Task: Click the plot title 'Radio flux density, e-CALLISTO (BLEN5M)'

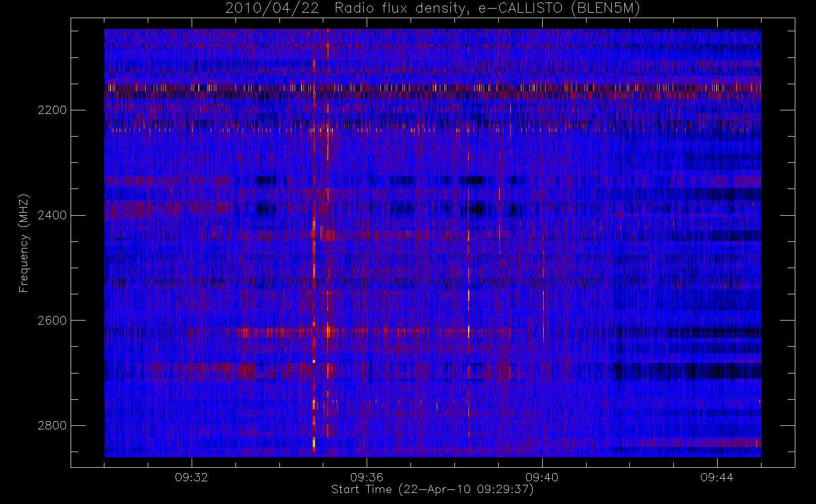Action: tap(487, 9)
